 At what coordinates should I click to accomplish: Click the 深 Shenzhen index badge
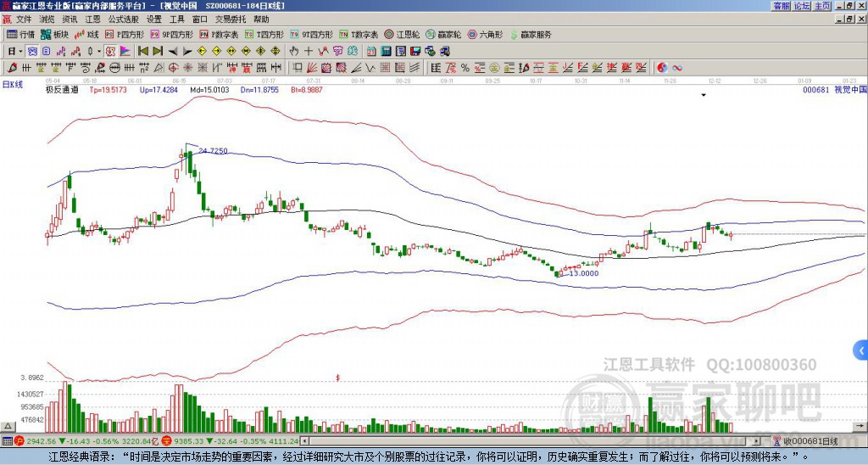168,441
